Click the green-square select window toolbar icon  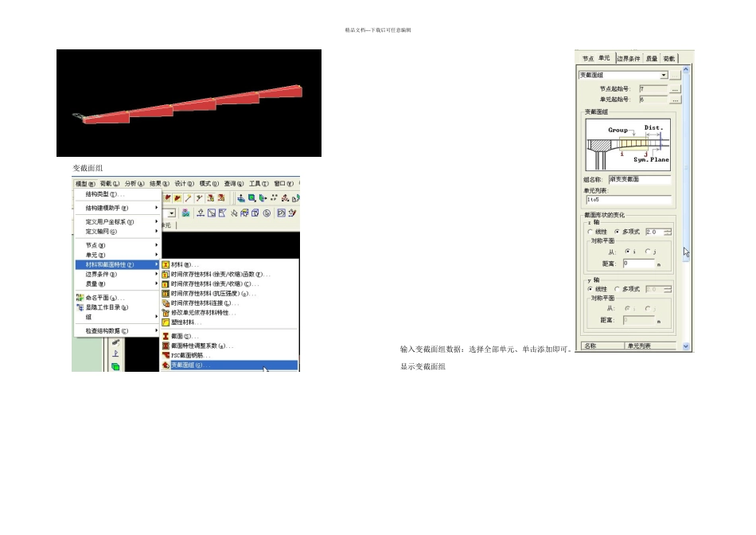(x=251, y=197)
